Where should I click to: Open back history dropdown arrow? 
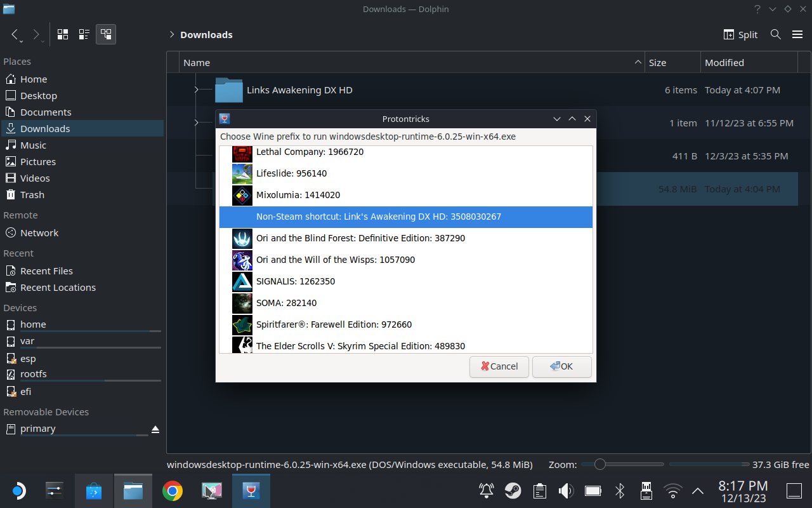pyautogui.click(x=21, y=41)
